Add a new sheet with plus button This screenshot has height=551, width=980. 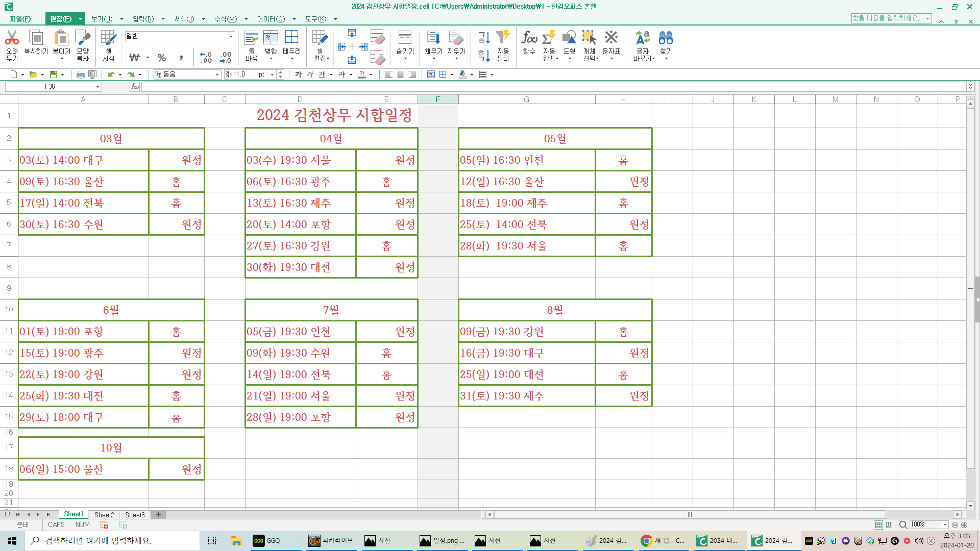[159, 515]
